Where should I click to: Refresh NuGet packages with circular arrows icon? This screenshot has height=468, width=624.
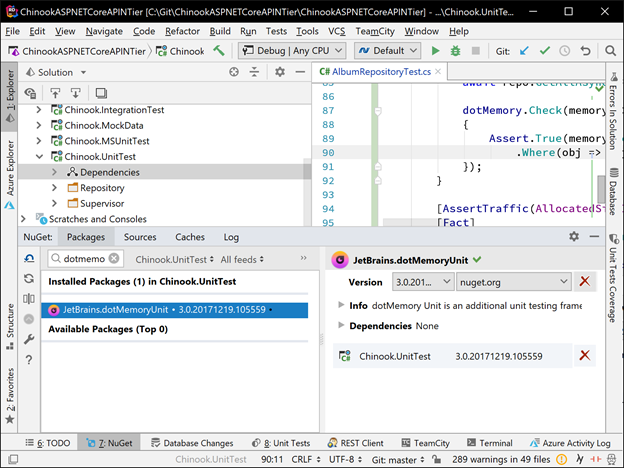point(29,279)
